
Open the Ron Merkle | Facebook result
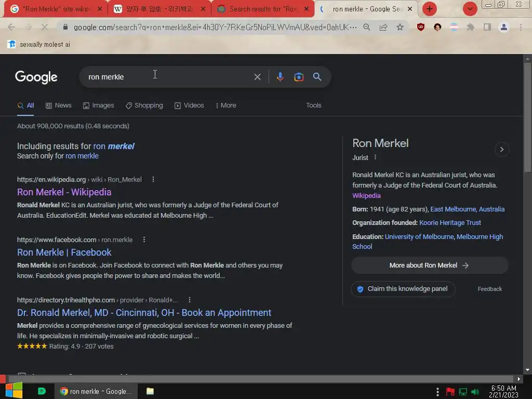(x=64, y=252)
